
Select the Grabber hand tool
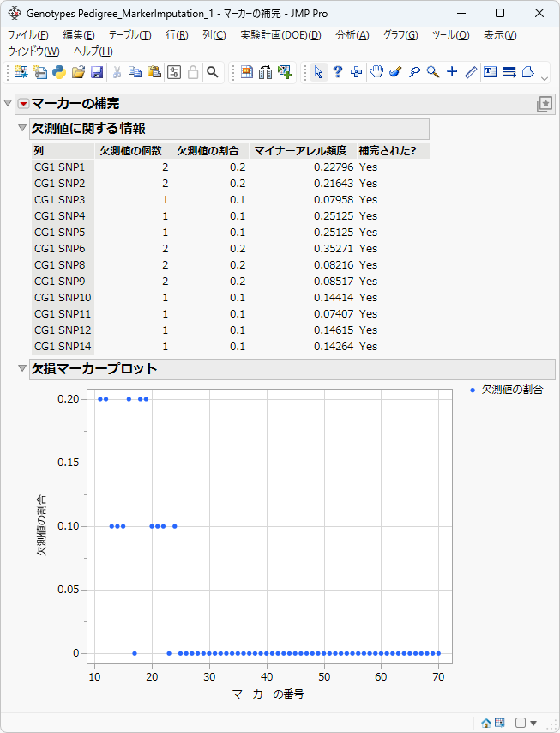(x=376, y=72)
